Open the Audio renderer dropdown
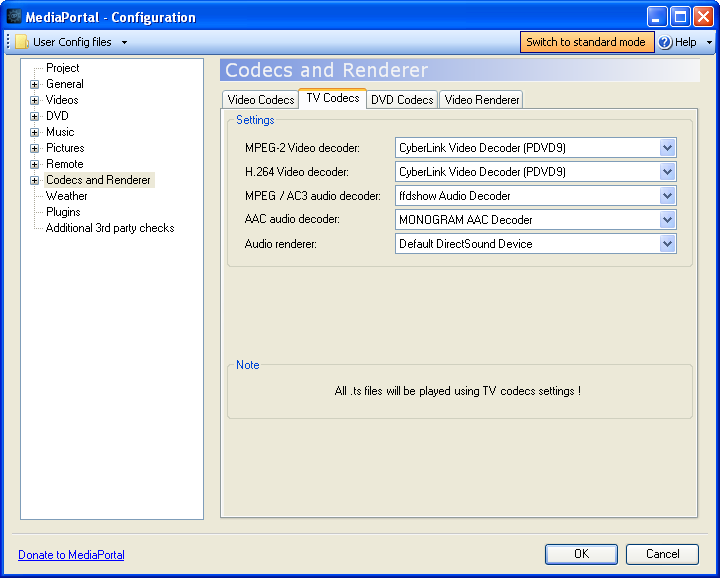Screen dimensions: 720x578 pyautogui.click(x=667, y=244)
